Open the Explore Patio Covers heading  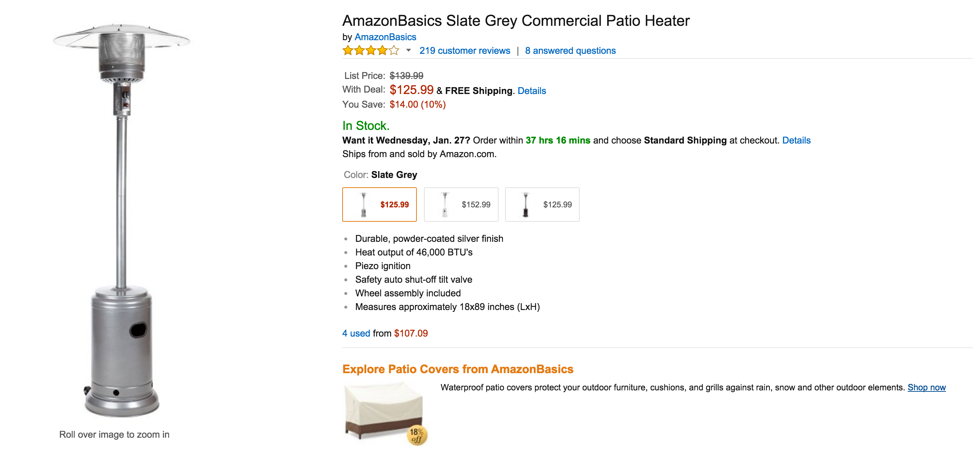point(458,369)
